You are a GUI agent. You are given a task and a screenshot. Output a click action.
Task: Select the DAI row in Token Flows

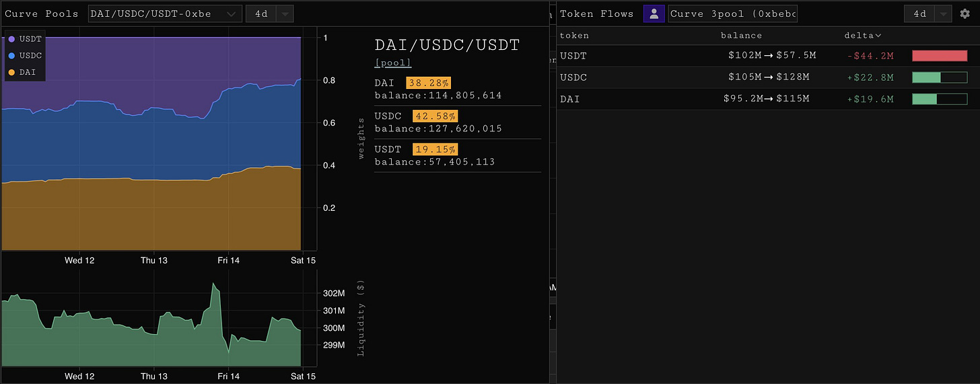click(x=768, y=99)
